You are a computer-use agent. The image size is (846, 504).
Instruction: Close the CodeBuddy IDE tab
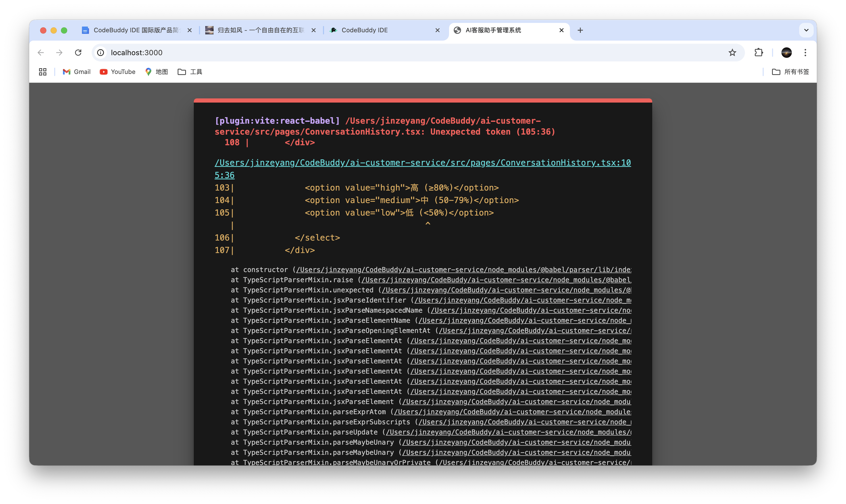438,30
